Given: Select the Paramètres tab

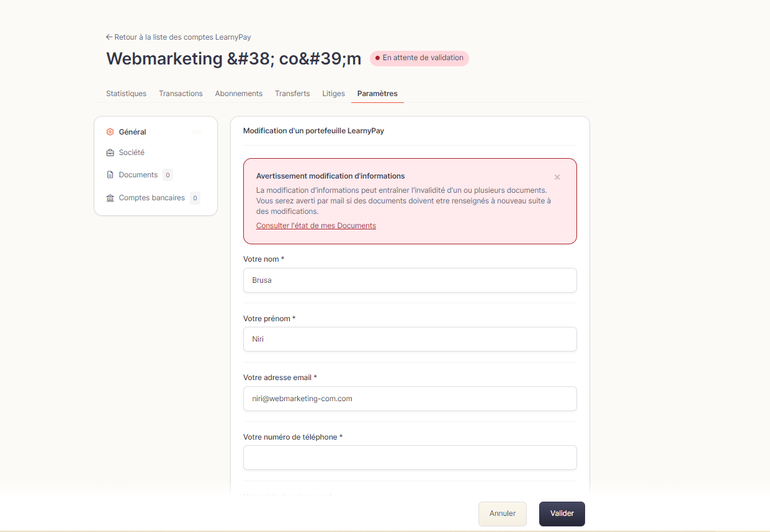Looking at the screenshot, I should 377,94.
